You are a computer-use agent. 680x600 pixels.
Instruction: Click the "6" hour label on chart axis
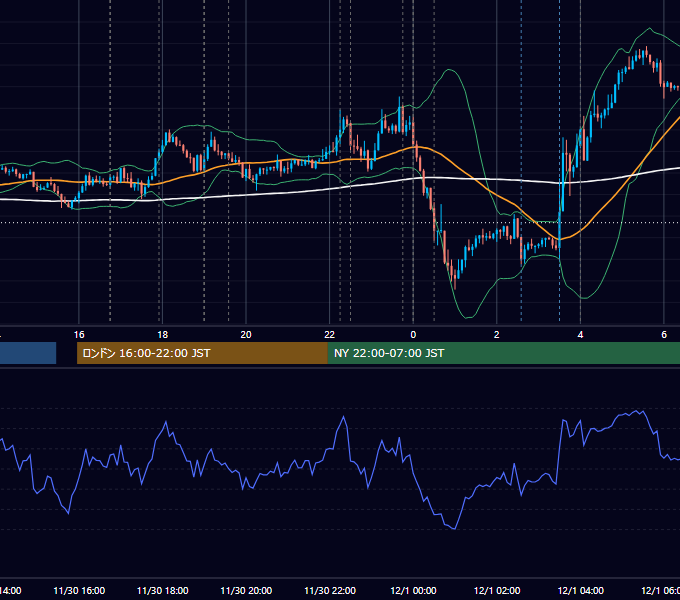[664, 335]
